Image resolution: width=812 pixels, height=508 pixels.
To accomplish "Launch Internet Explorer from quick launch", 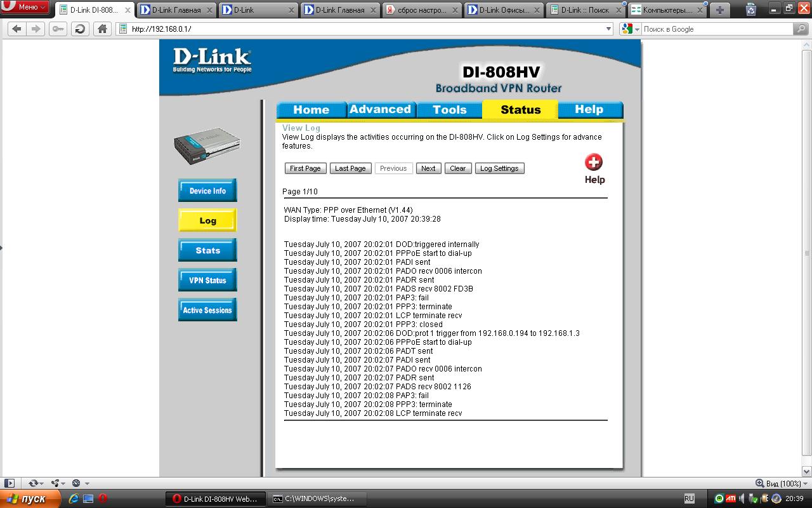I will [x=74, y=498].
